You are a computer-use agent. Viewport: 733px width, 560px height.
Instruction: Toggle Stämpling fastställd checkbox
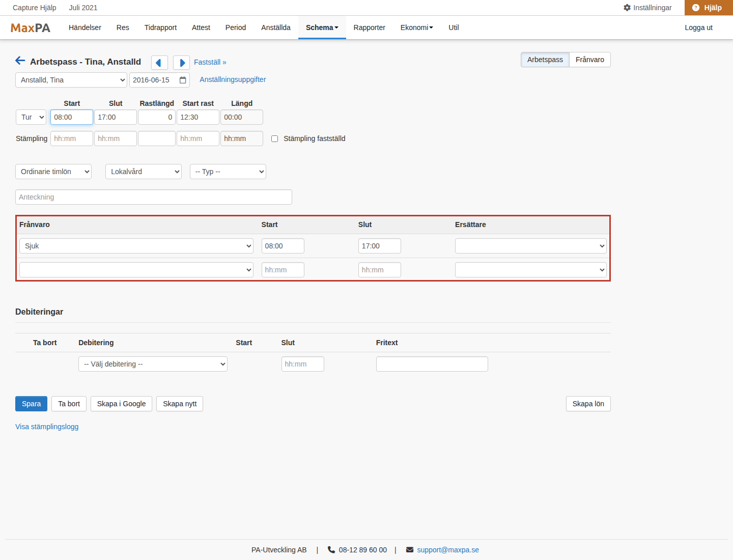275,138
